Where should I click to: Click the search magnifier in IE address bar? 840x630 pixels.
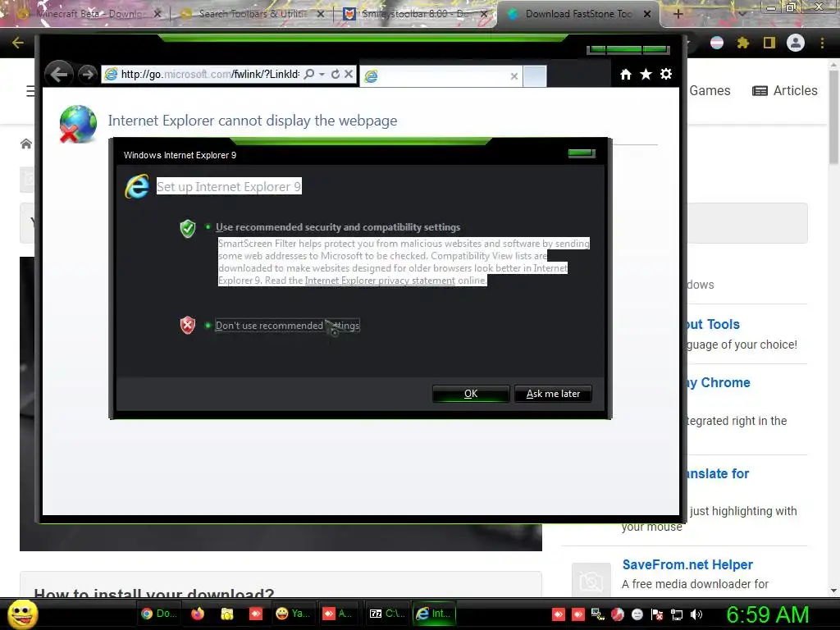(309, 74)
